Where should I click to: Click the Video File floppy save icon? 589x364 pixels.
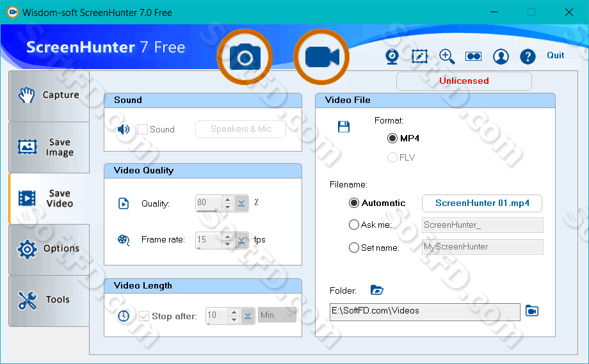(x=344, y=127)
